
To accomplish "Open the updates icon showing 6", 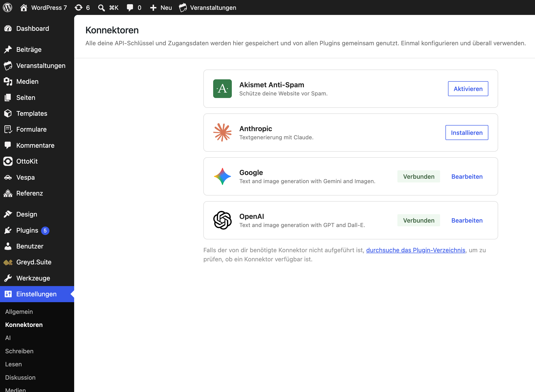I will click(79, 8).
